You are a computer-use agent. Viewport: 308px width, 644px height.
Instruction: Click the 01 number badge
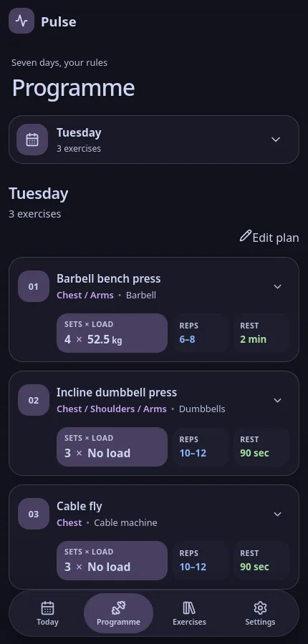click(34, 286)
